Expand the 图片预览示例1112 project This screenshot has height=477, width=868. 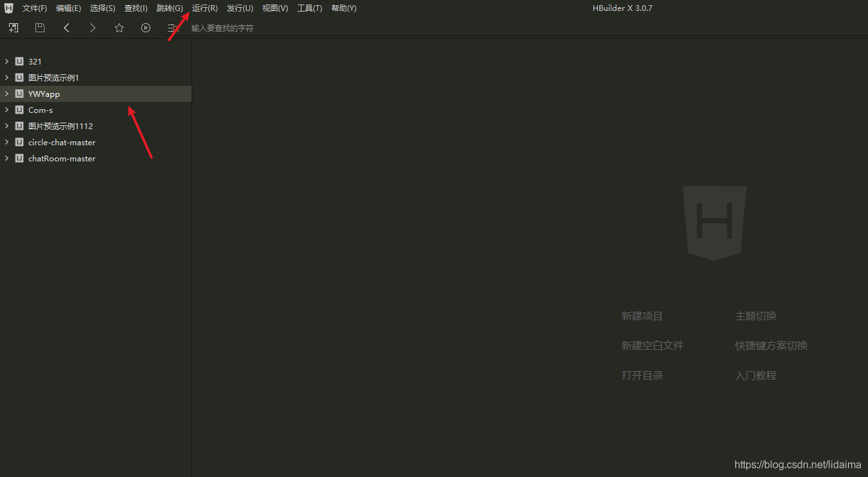tap(6, 126)
